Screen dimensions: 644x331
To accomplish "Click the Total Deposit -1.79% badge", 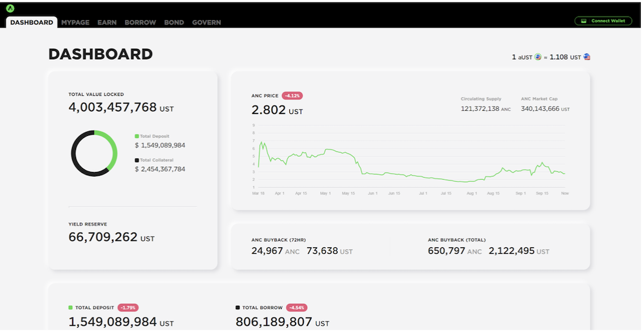I will pos(128,308).
